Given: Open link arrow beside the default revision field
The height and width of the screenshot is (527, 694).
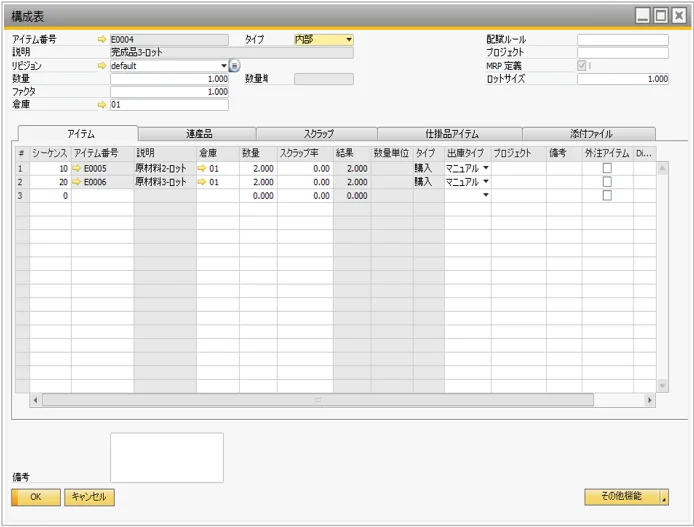Looking at the screenshot, I should click(x=102, y=66).
